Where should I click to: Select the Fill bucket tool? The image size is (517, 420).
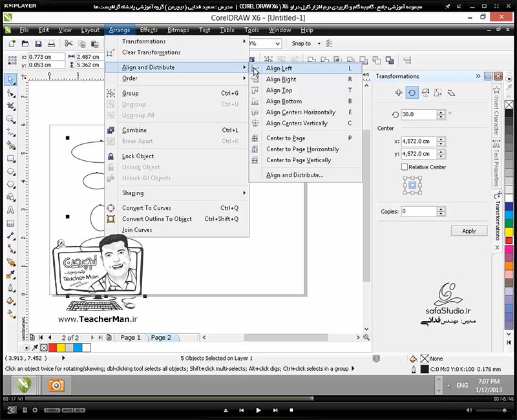click(10, 301)
